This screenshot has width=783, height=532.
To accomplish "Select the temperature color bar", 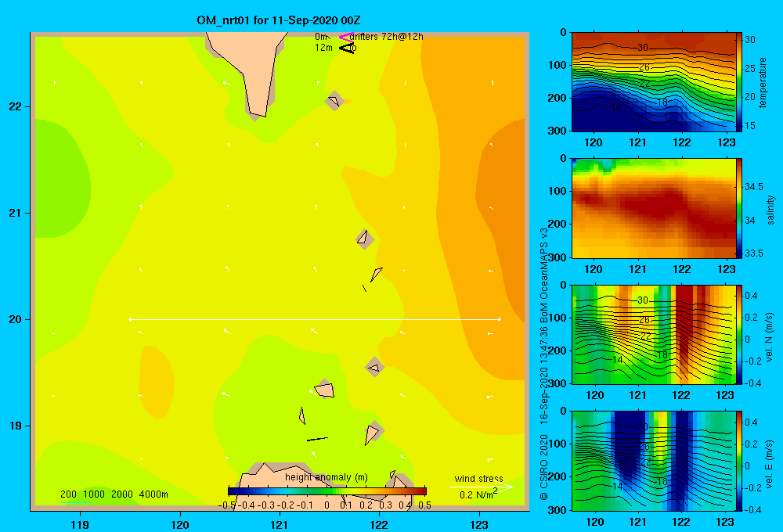I will (x=739, y=82).
